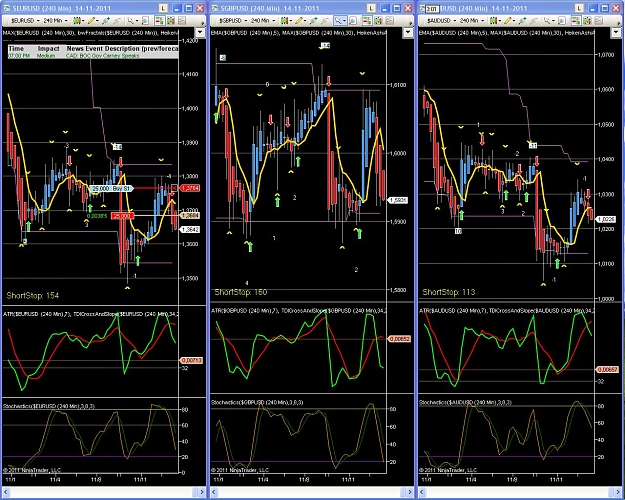Open the indicators icon in the GBPUSD window
The height and width of the screenshot is (500, 625).
click(x=378, y=20)
